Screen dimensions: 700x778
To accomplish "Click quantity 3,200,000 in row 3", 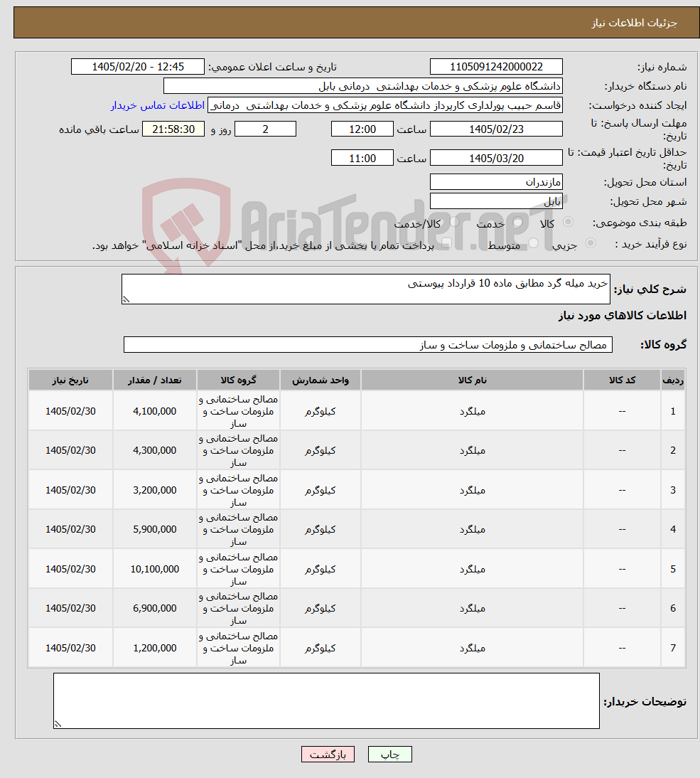I will pos(155,490).
